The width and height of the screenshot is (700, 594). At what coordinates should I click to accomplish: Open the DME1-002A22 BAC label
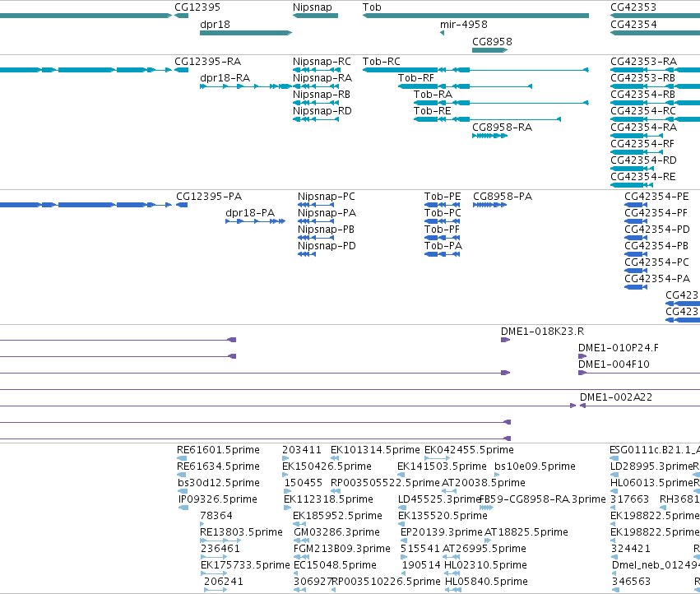616,397
